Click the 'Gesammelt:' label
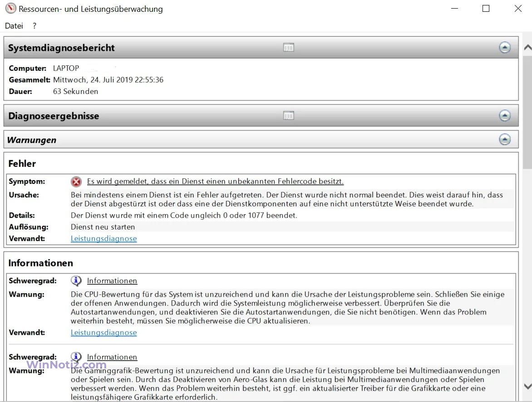This screenshot has width=532, height=402. coord(30,80)
